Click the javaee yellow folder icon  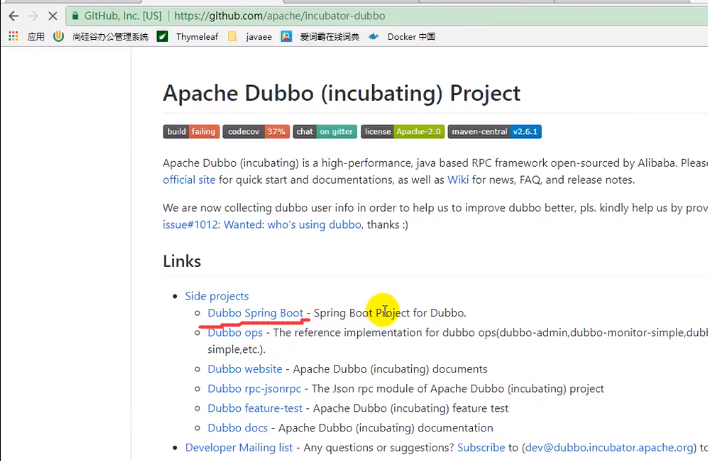(233, 37)
